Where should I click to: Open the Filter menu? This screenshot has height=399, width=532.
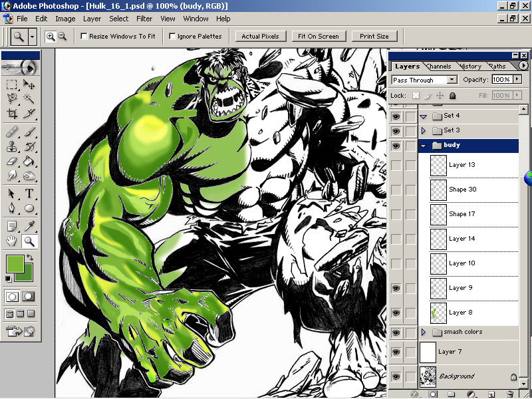[x=144, y=19]
